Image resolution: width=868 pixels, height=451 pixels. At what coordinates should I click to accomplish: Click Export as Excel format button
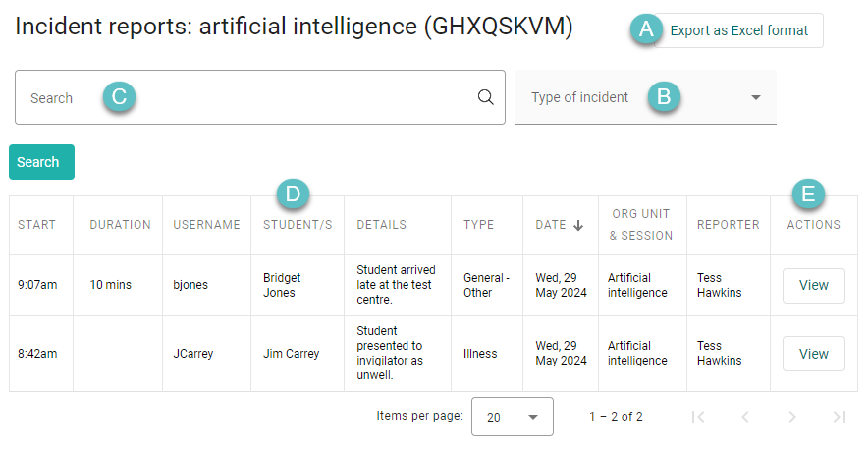pyautogui.click(x=738, y=30)
